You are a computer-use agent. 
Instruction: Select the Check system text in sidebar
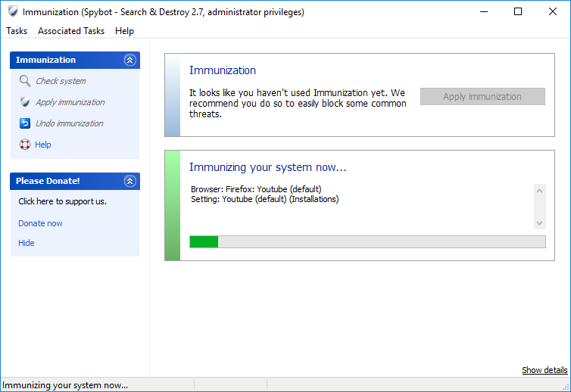click(61, 81)
